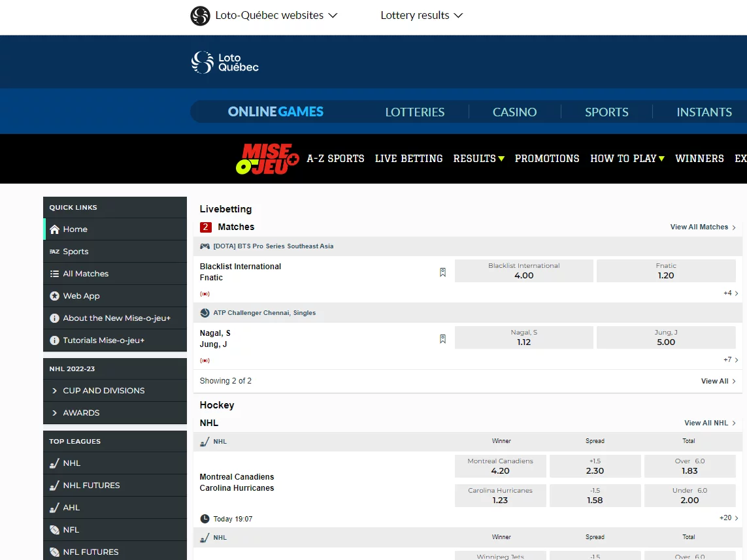Open Tutorials Mise-o-jeu+ quick link
This screenshot has width=747, height=560.
point(115,340)
